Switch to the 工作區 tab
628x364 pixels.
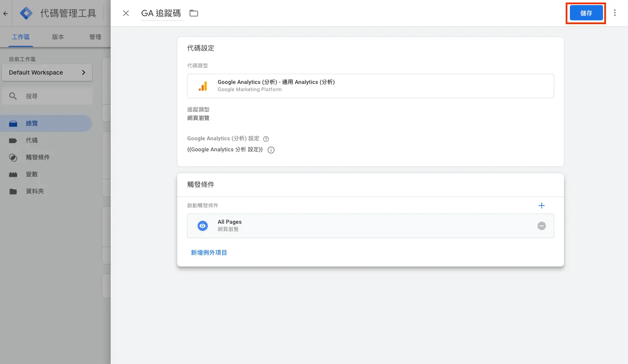coord(21,37)
